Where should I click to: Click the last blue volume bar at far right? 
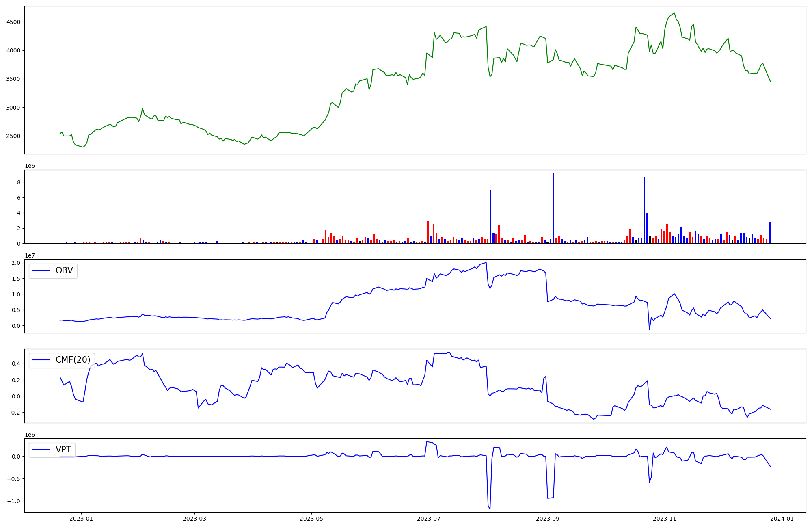[x=769, y=233]
